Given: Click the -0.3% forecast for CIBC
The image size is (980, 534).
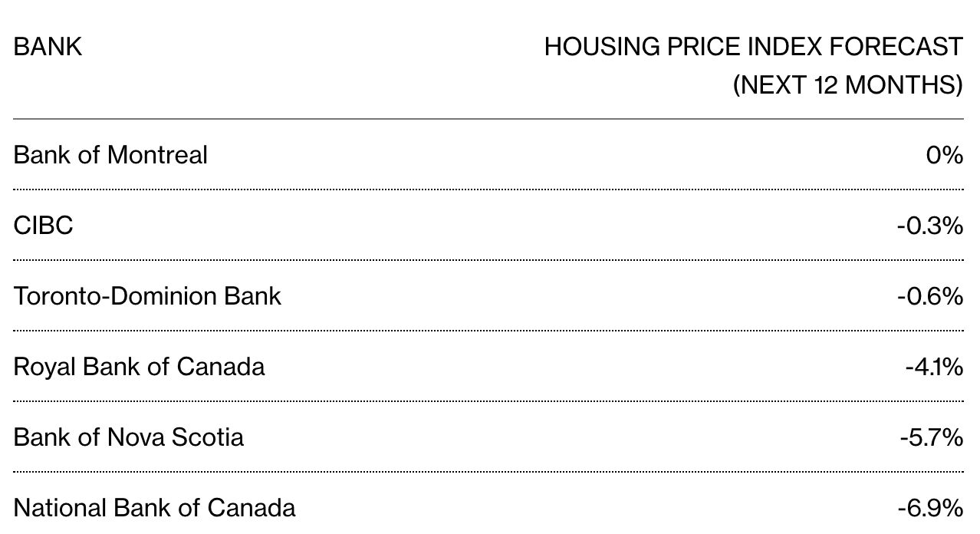Looking at the screenshot, I should pyautogui.click(x=929, y=226).
